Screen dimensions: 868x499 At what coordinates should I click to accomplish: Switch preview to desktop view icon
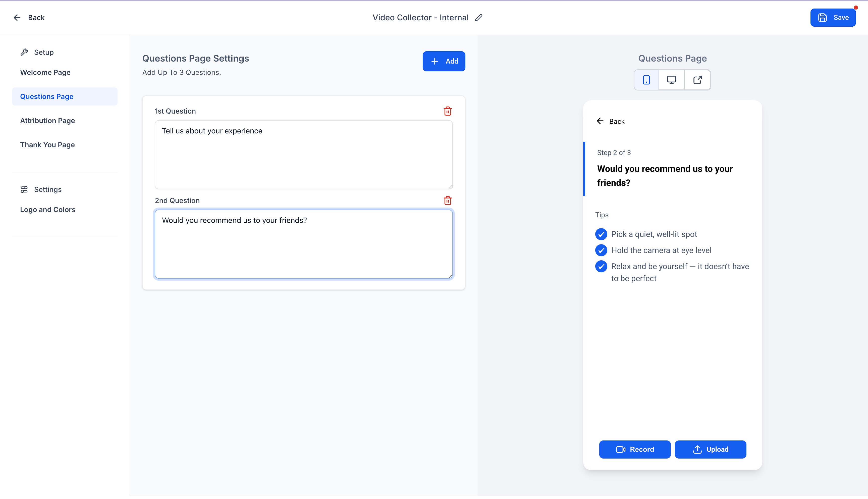click(671, 80)
